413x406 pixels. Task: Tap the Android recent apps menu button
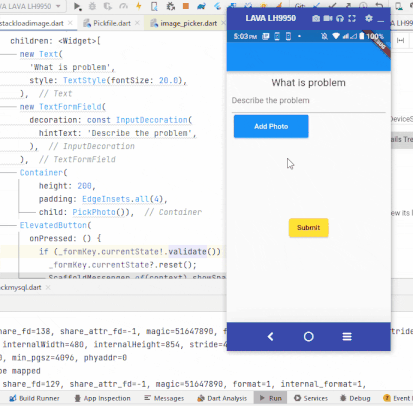point(347,337)
